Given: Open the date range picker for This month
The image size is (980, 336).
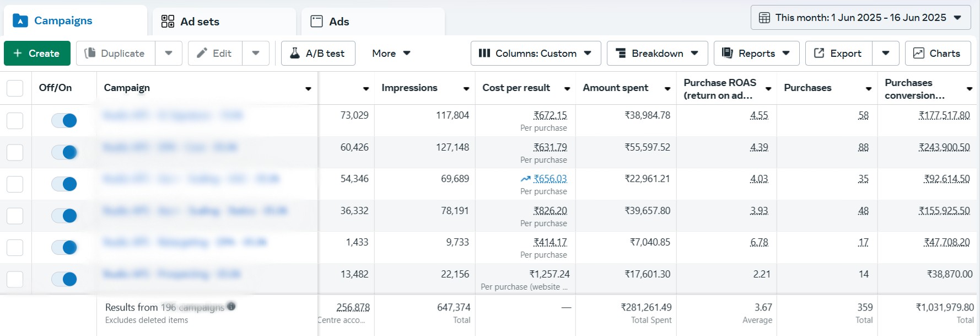Looking at the screenshot, I should click(x=860, y=18).
